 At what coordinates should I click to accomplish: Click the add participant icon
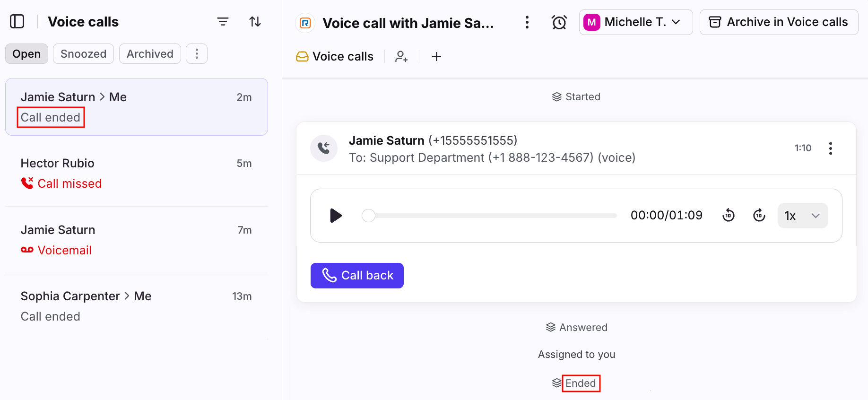pos(401,57)
